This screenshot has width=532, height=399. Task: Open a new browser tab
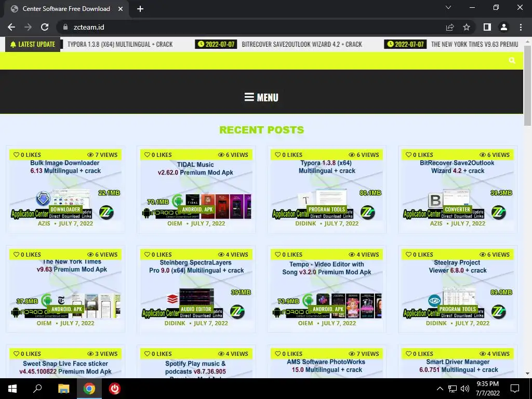140,9
